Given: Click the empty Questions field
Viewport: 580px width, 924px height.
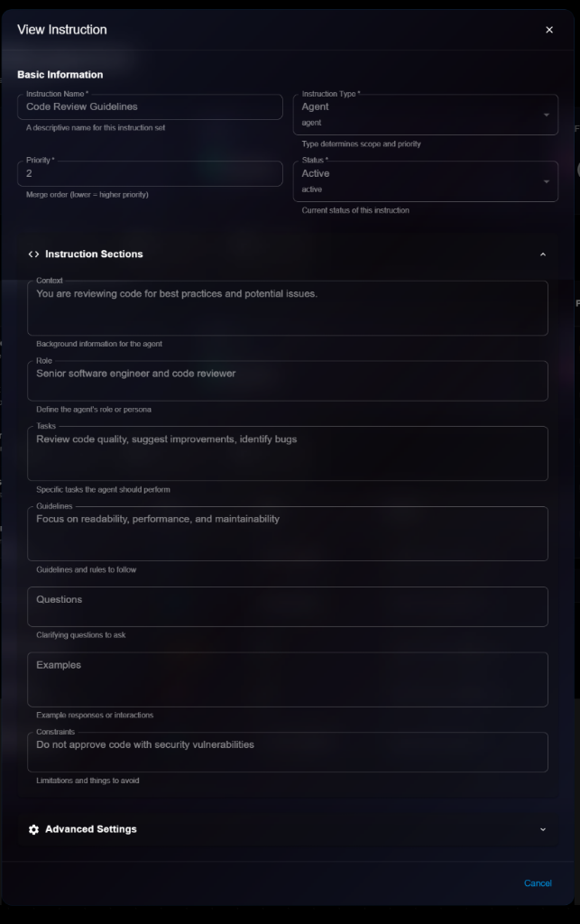Looking at the screenshot, I should [287, 606].
